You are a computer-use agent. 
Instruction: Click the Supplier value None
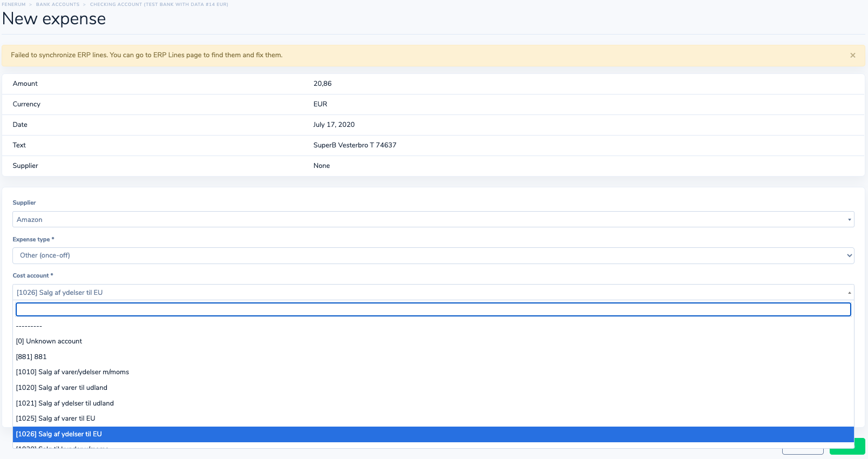coord(322,166)
